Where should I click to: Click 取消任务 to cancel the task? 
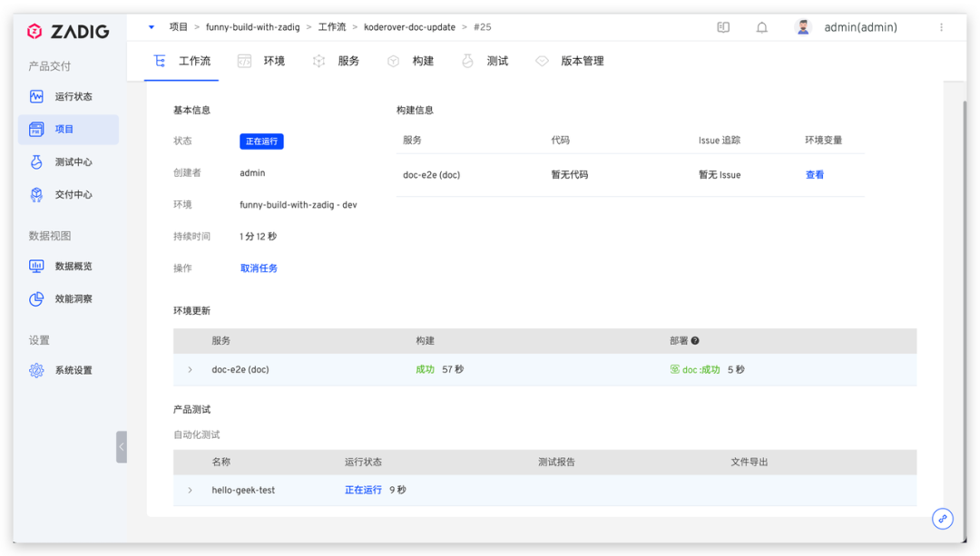259,268
